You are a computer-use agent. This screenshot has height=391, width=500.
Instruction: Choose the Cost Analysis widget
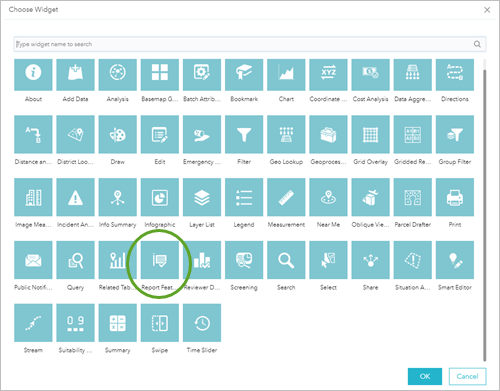coord(370,75)
